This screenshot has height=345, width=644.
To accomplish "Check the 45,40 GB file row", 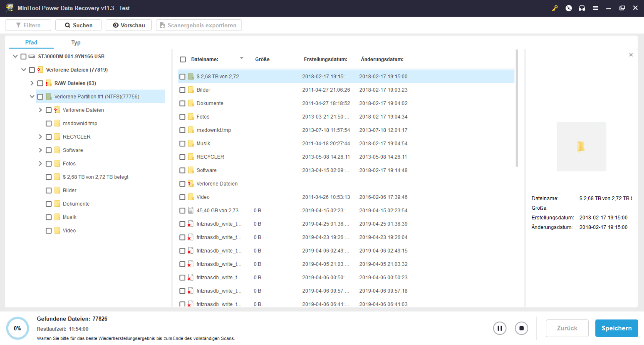I will point(182,210).
